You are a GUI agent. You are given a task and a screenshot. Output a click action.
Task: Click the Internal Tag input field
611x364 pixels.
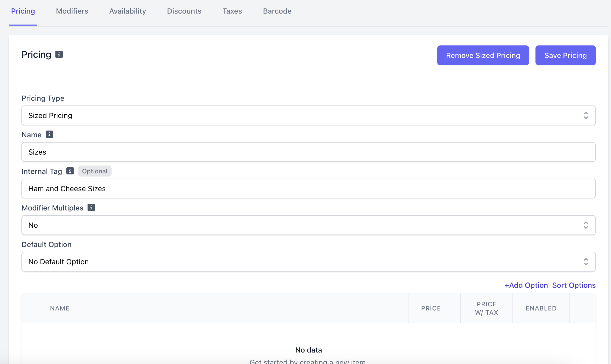(308, 189)
